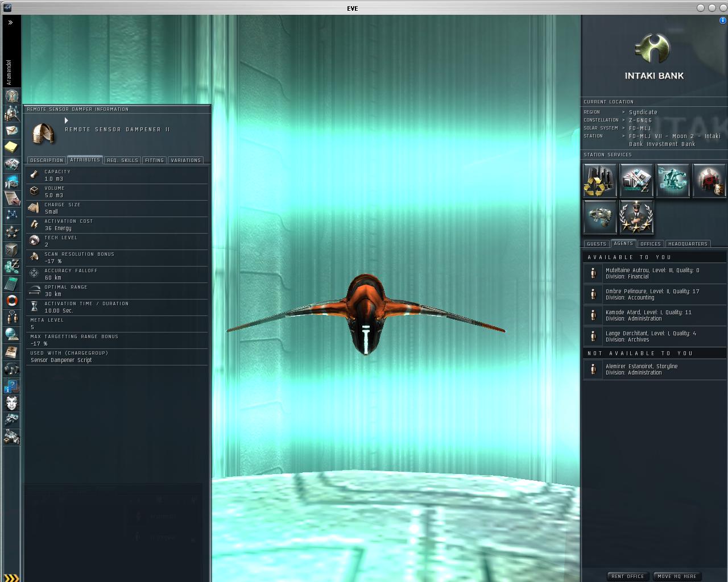Open the red figure with shield service
This screenshot has width=728, height=582.
(709, 180)
